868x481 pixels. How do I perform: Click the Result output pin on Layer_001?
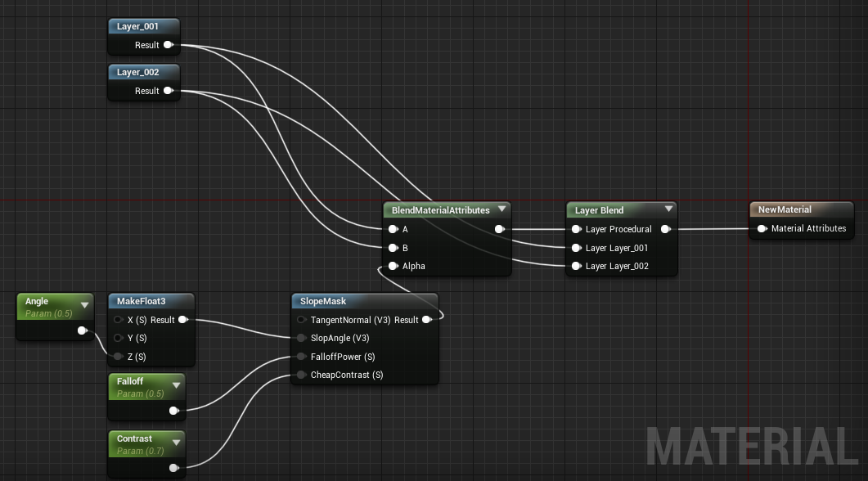(x=169, y=45)
